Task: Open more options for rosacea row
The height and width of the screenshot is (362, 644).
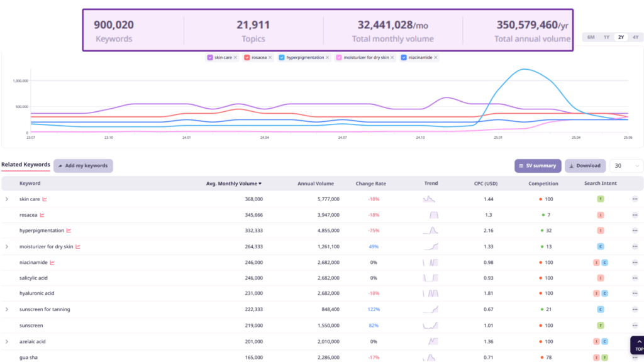Action: coord(635,215)
